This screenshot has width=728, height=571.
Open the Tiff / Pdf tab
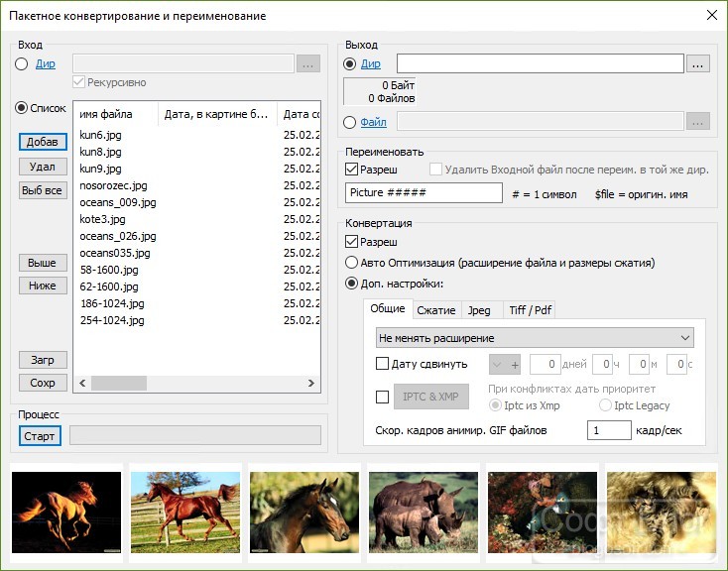[530, 310]
